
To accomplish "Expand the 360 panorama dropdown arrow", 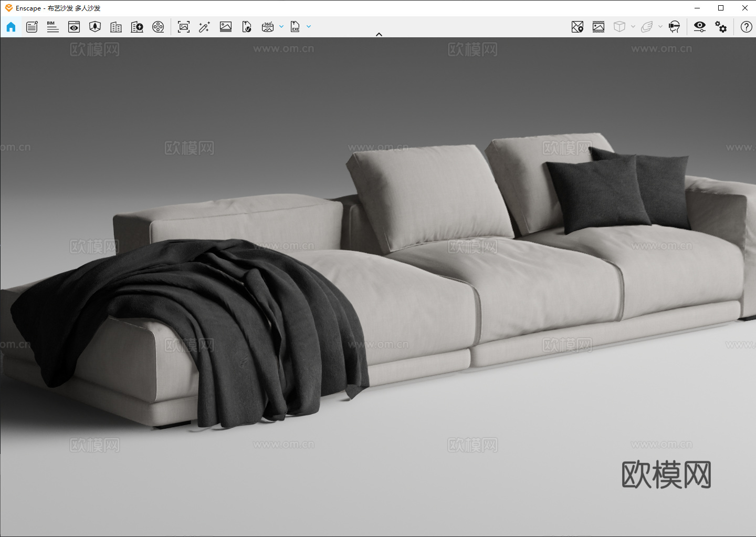I will pyautogui.click(x=281, y=26).
